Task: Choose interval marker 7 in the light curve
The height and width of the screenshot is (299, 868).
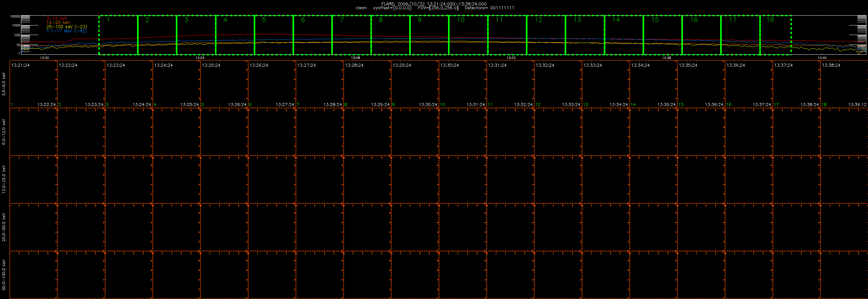Action: tap(342, 20)
